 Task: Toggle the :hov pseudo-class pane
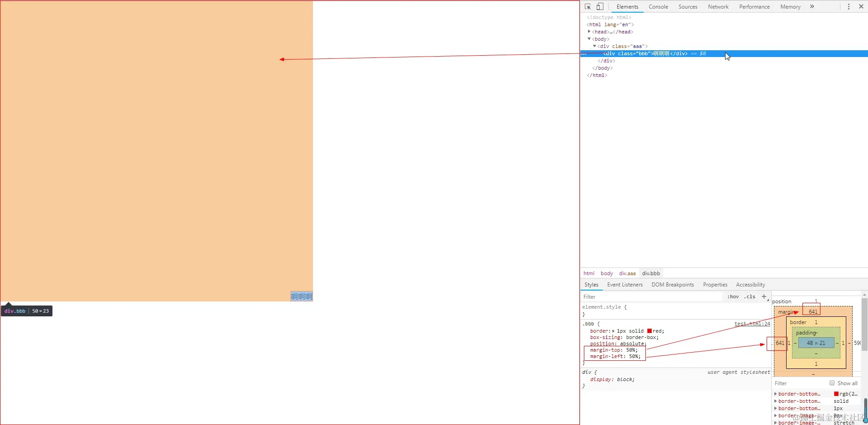pos(732,296)
